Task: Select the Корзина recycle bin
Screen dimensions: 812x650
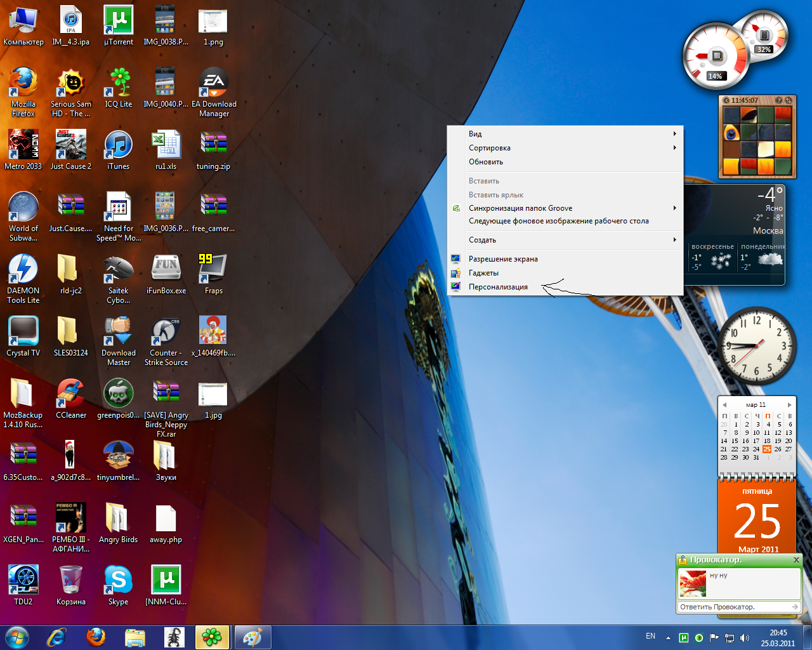Action: point(71,585)
